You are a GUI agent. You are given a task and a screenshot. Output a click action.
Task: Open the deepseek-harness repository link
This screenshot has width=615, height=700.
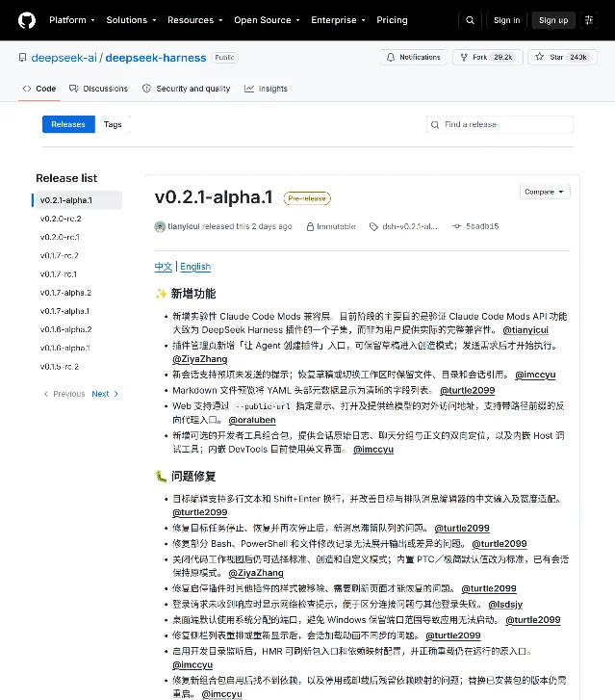click(x=156, y=58)
